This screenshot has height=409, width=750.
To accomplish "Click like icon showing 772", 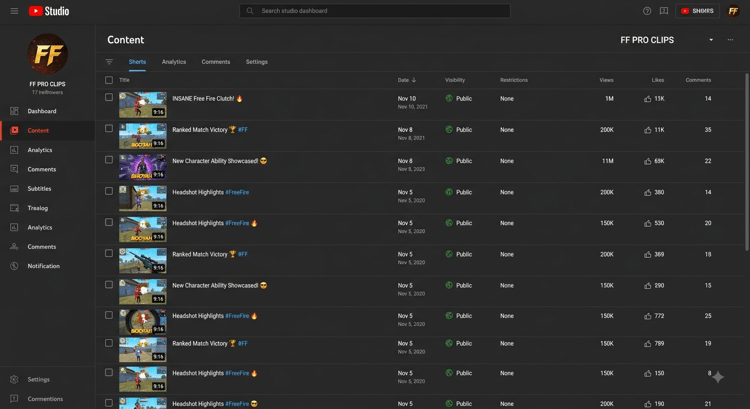I will 647,316.
